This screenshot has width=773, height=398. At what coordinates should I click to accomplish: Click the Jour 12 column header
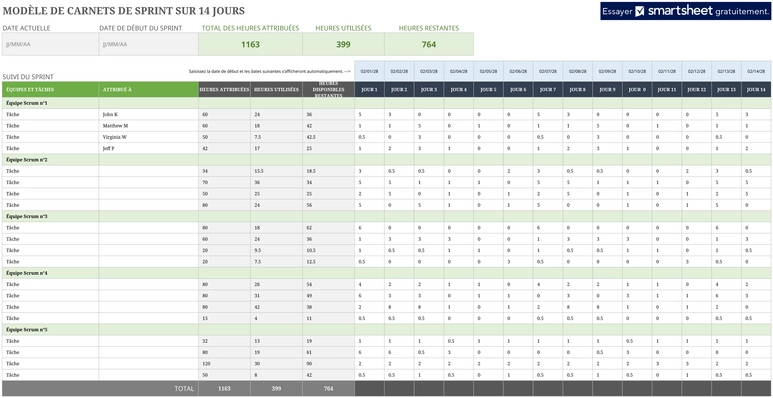click(697, 90)
